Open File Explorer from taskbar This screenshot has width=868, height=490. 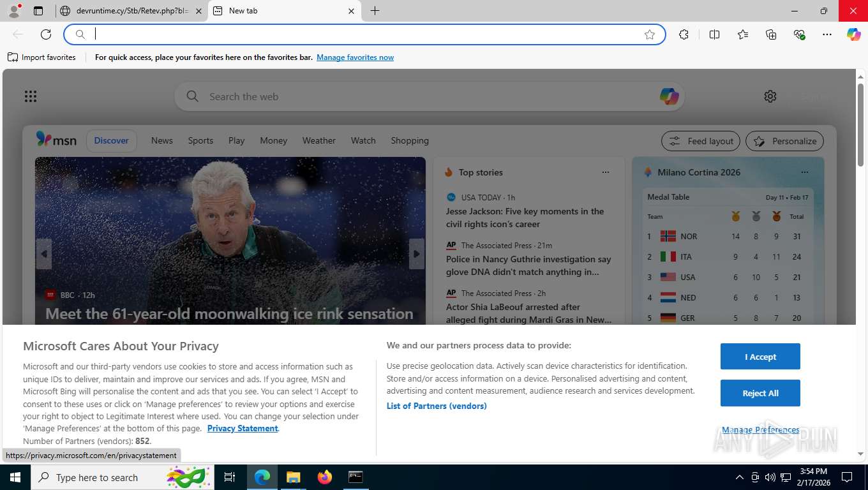(293, 477)
